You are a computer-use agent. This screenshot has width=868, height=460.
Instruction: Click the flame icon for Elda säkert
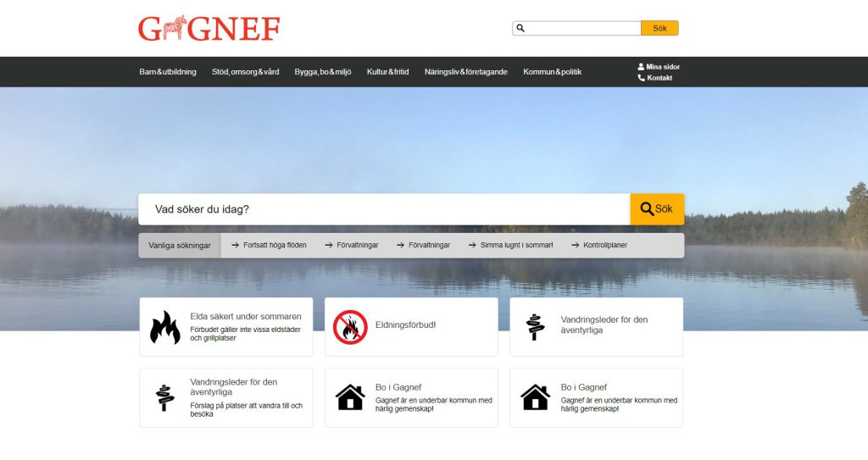[x=165, y=327]
